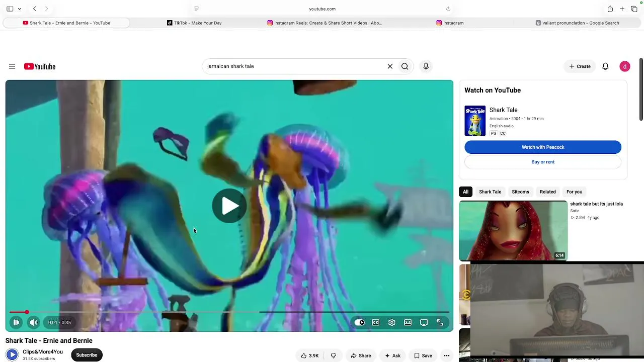644x362 pixels.
Task: Select the All filter chip
Action: 465,192
